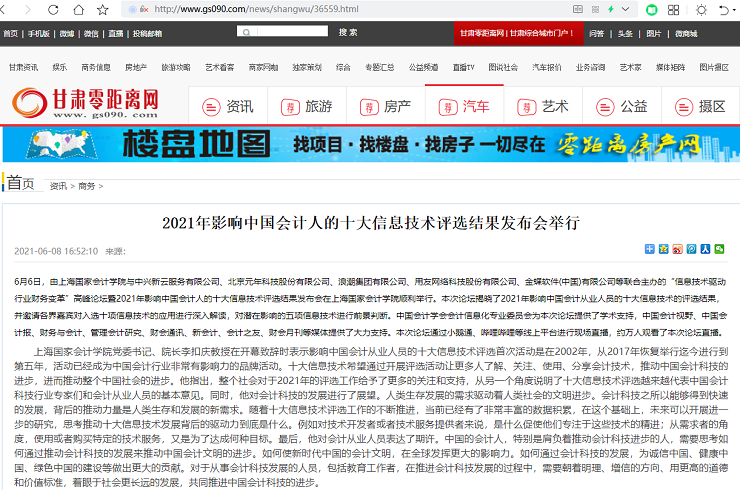This screenshot has height=490, width=740.
Task: Open the 商务信息 navigation link
Action: pos(96,68)
